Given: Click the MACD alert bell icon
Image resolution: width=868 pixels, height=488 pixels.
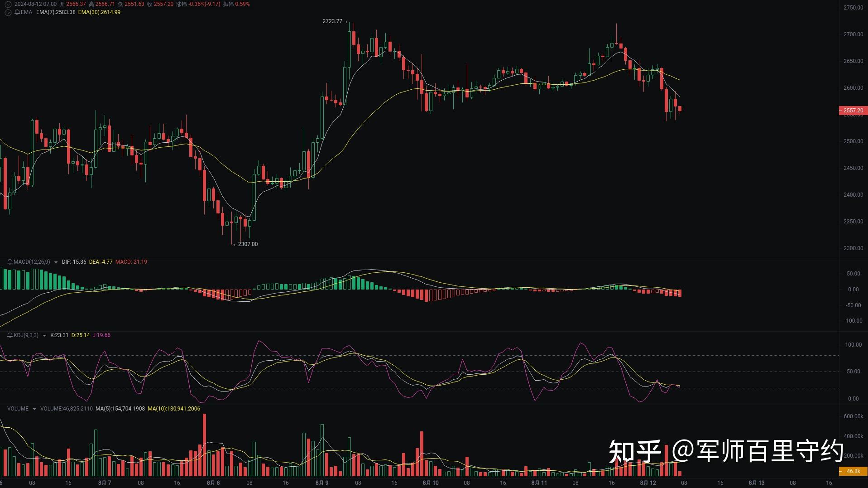Looking at the screenshot, I should point(10,262).
